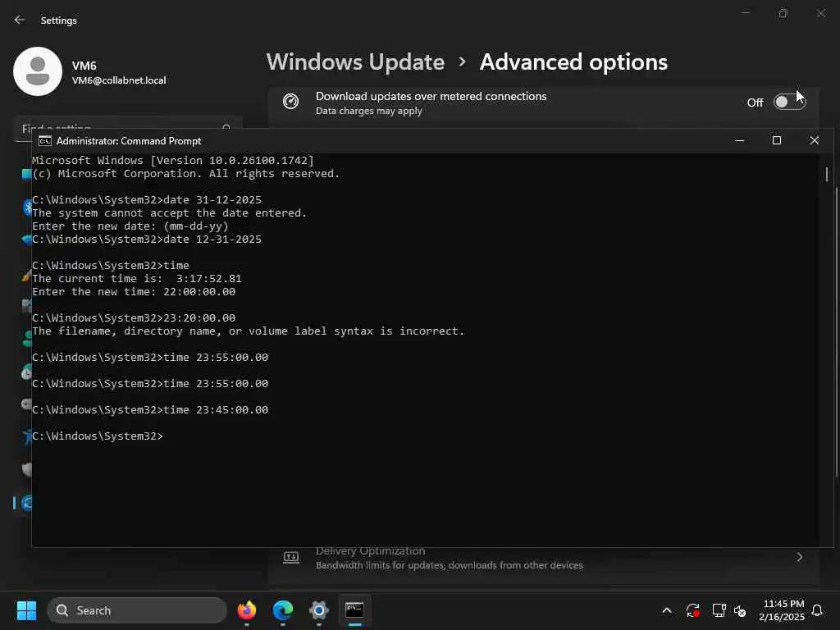
Task: Switch to Settings taskbar icon
Action: [319, 610]
